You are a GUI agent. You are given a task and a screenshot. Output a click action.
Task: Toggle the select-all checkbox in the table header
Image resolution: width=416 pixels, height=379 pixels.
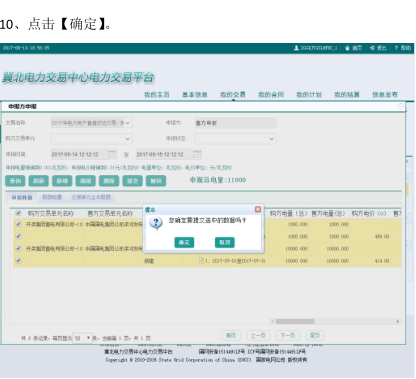click(18, 213)
